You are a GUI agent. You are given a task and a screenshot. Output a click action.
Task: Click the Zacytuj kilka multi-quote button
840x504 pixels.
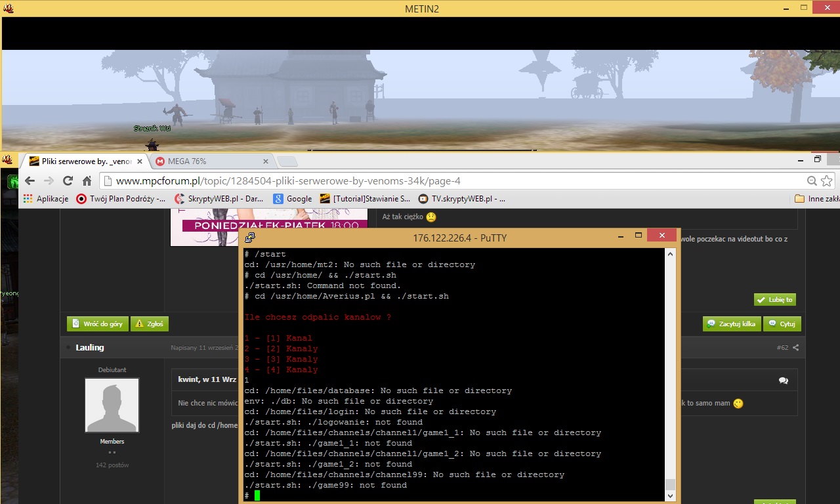pyautogui.click(x=732, y=324)
